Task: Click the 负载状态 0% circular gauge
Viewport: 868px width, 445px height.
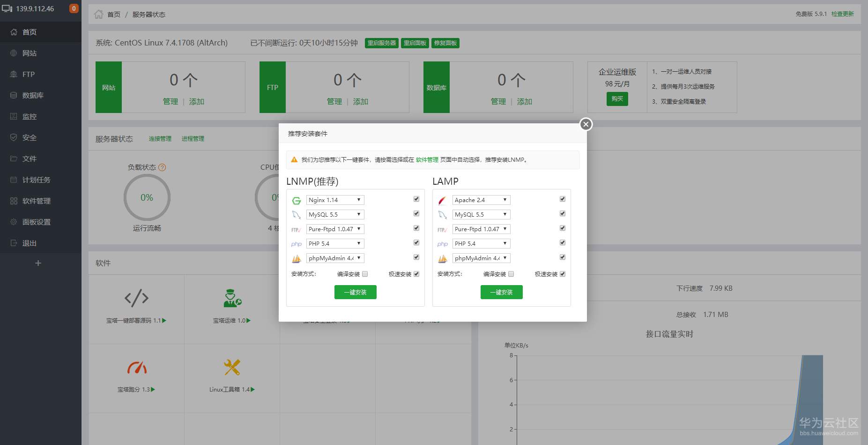Action: pyautogui.click(x=147, y=197)
